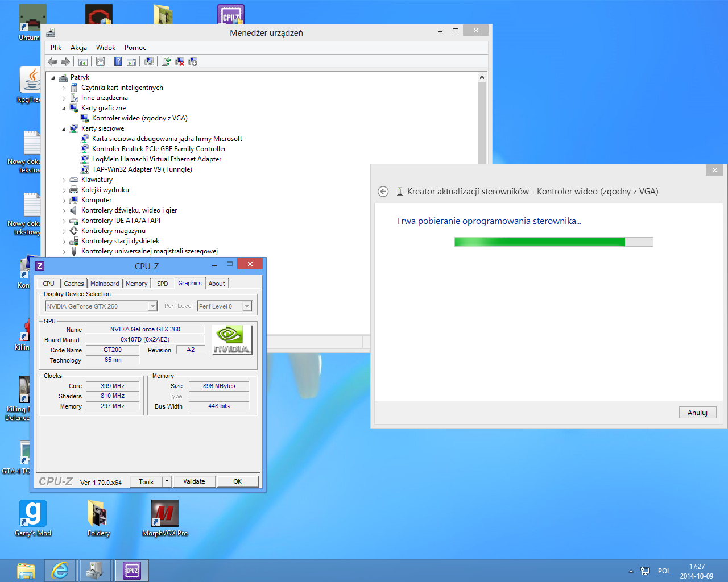
Task: Switch to the Mainboard tab in CPU-Z
Action: click(105, 284)
